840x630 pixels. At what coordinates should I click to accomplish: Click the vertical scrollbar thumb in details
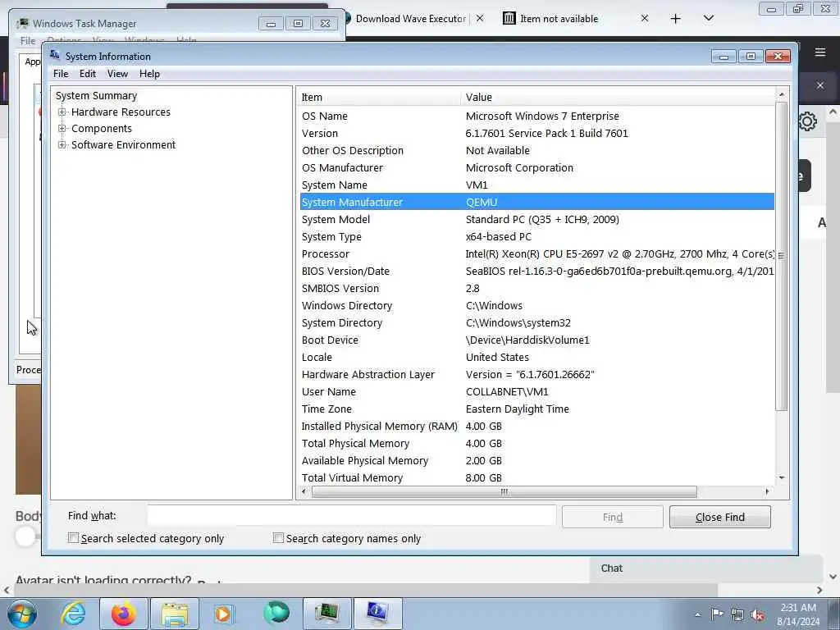[782, 256]
